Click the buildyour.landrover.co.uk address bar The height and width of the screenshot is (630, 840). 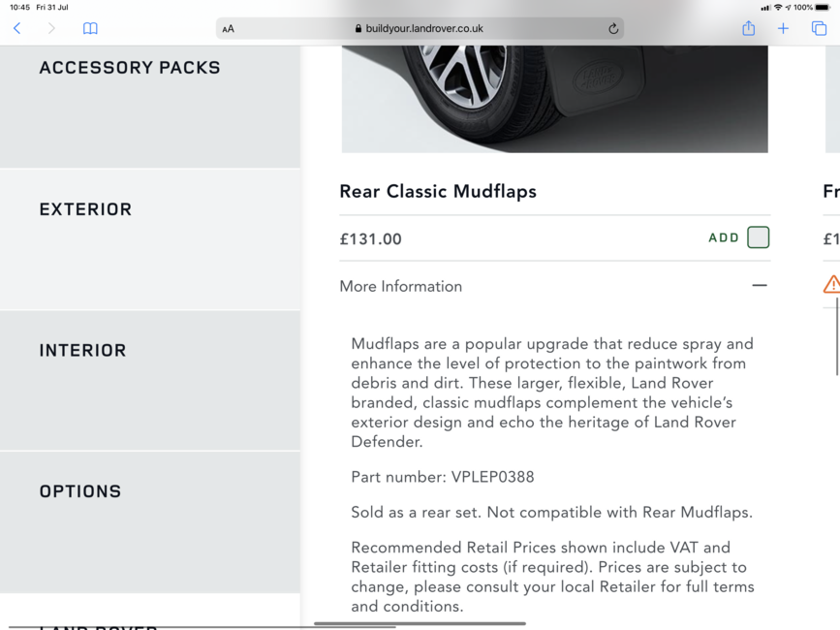(x=420, y=29)
